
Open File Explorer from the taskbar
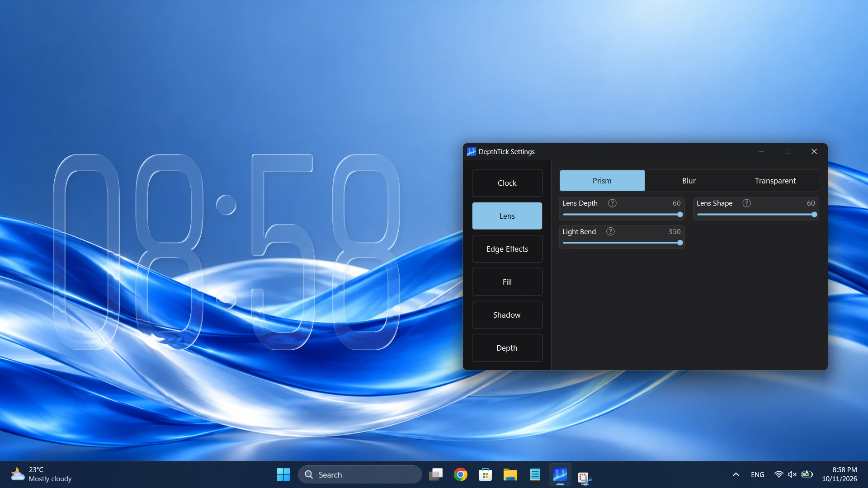(x=510, y=474)
